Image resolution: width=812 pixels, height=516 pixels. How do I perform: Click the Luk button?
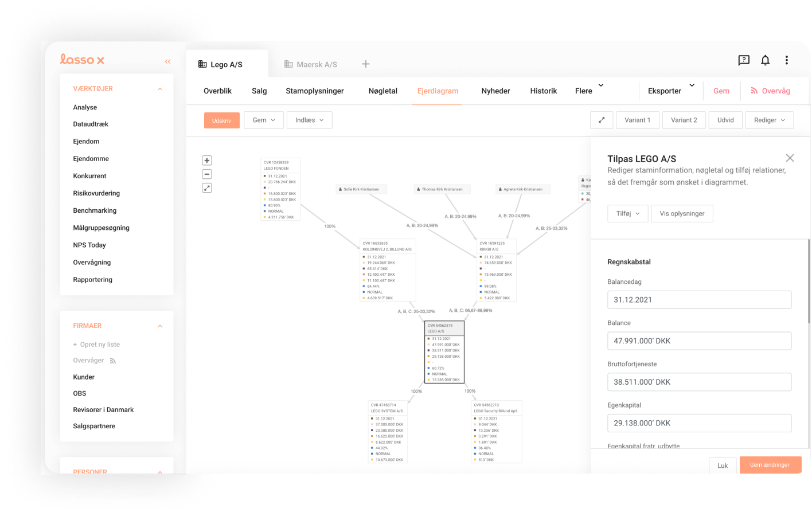pyautogui.click(x=723, y=466)
